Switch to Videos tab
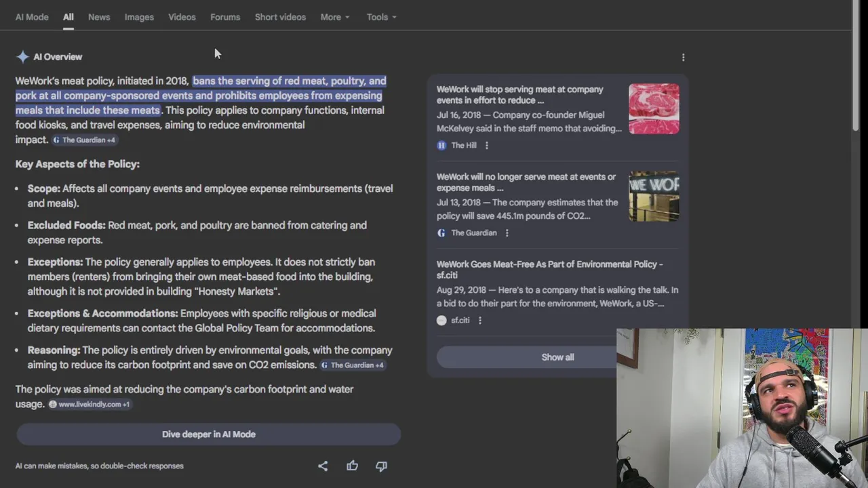868x488 pixels. (182, 17)
